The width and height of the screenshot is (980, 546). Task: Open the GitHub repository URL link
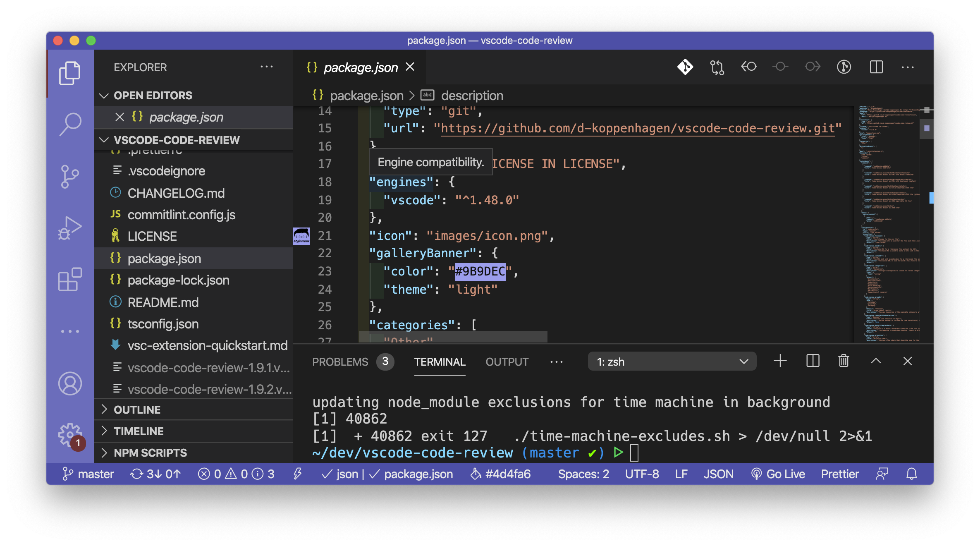[x=637, y=128]
